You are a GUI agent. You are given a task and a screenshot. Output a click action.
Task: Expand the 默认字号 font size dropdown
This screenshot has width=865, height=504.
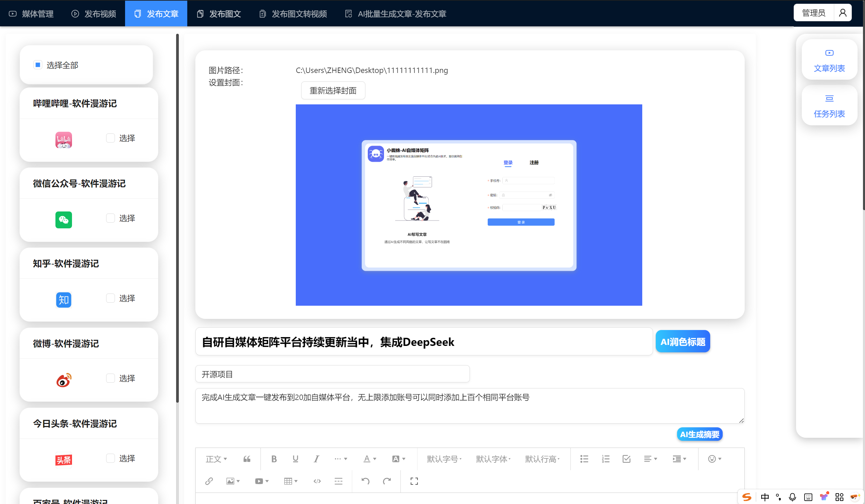(x=444, y=459)
